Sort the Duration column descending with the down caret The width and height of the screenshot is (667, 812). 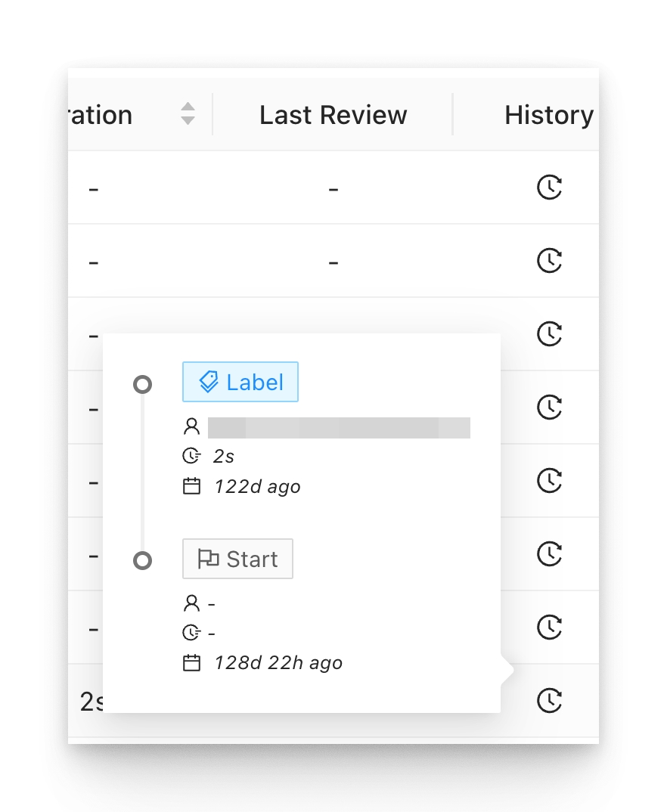tap(188, 120)
